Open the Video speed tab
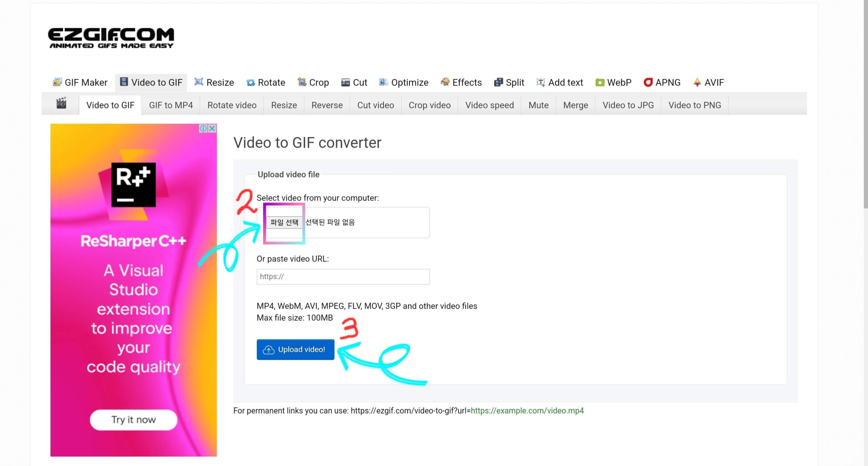This screenshot has height=466, width=868. point(489,105)
